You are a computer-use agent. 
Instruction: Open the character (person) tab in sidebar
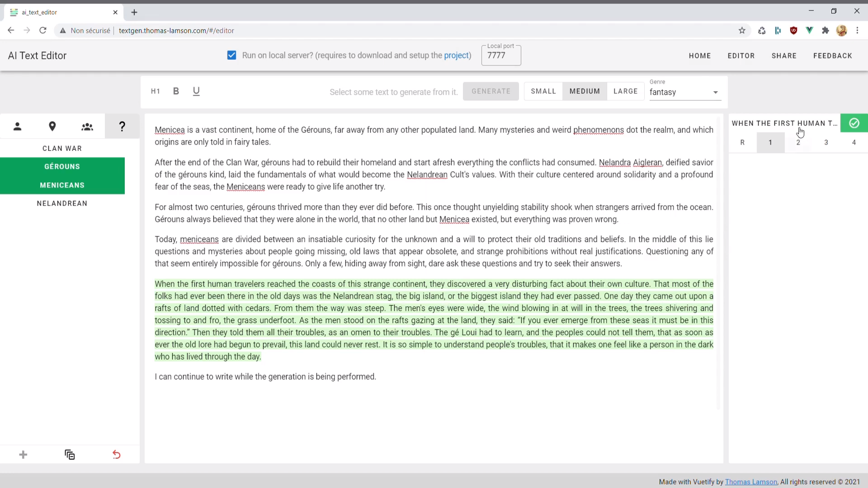[17, 127]
